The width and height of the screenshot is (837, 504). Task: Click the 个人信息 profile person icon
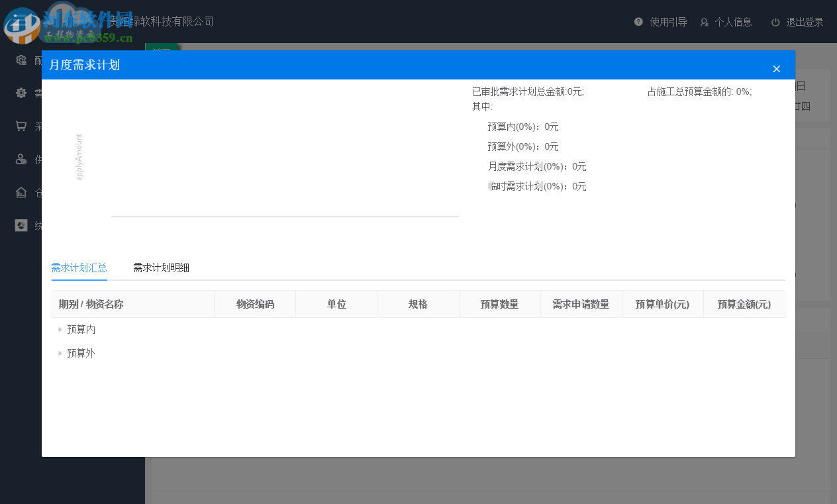[x=703, y=21]
